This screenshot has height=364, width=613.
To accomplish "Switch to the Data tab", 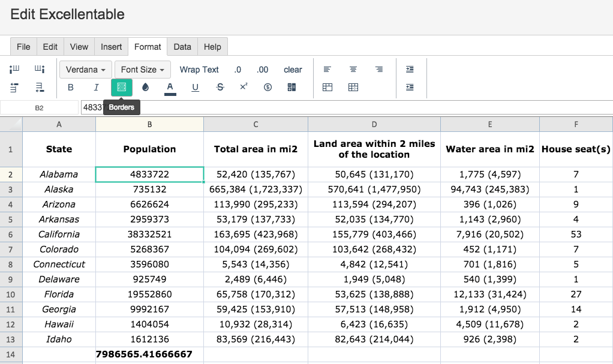I will pyautogui.click(x=182, y=47).
